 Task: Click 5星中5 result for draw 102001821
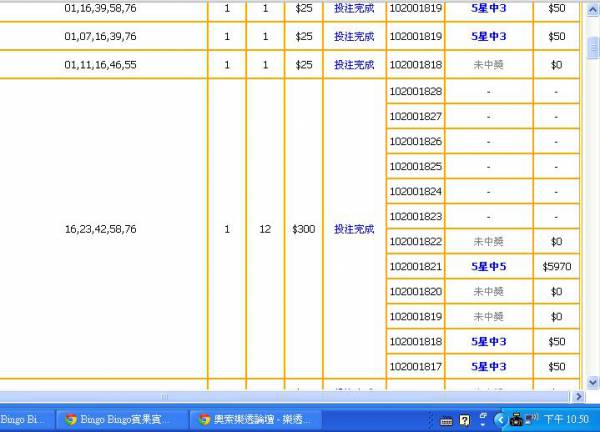488,267
